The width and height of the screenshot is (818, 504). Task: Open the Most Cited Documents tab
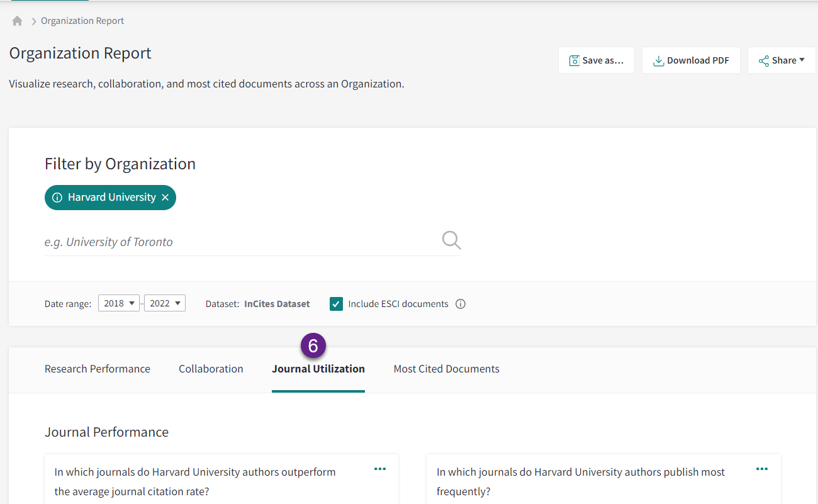point(446,369)
